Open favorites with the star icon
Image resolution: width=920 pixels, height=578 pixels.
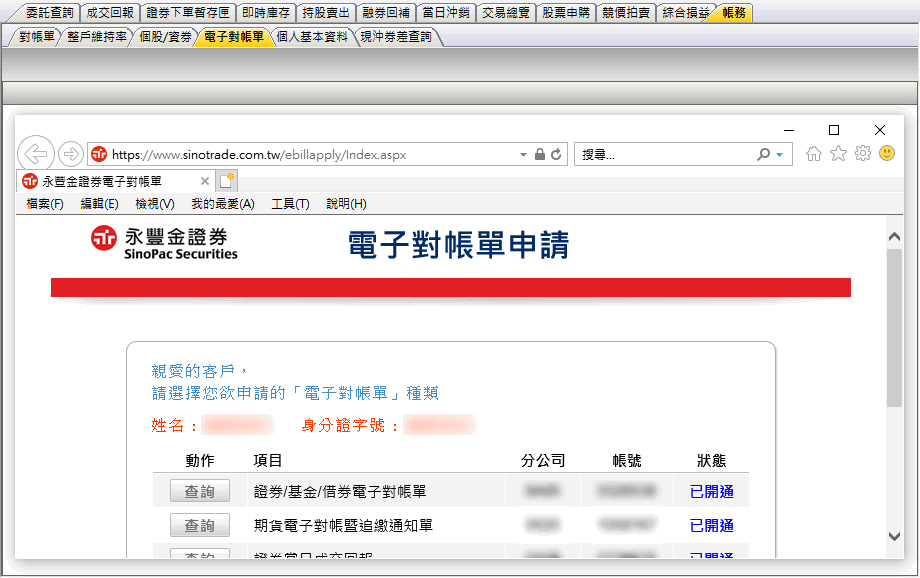click(x=838, y=154)
